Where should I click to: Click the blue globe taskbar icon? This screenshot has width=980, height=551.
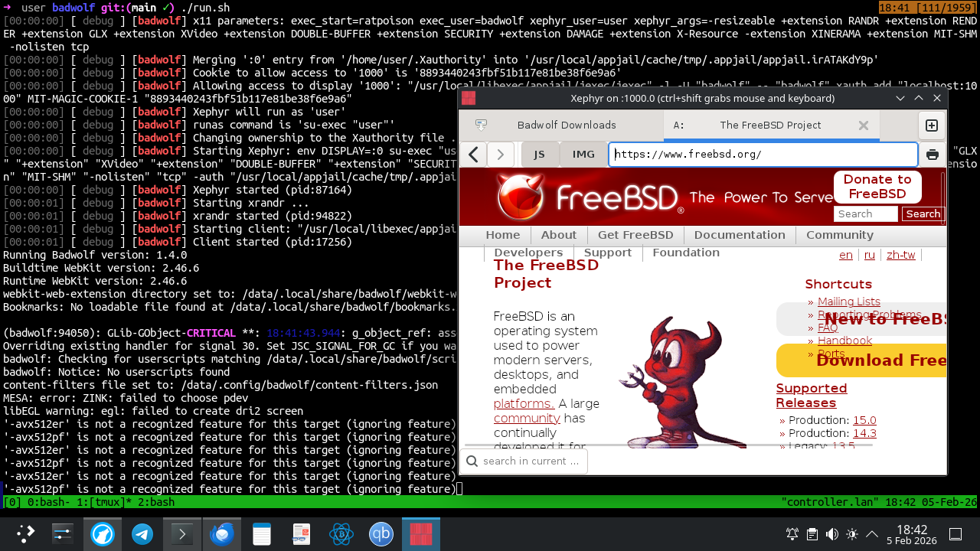103,533
